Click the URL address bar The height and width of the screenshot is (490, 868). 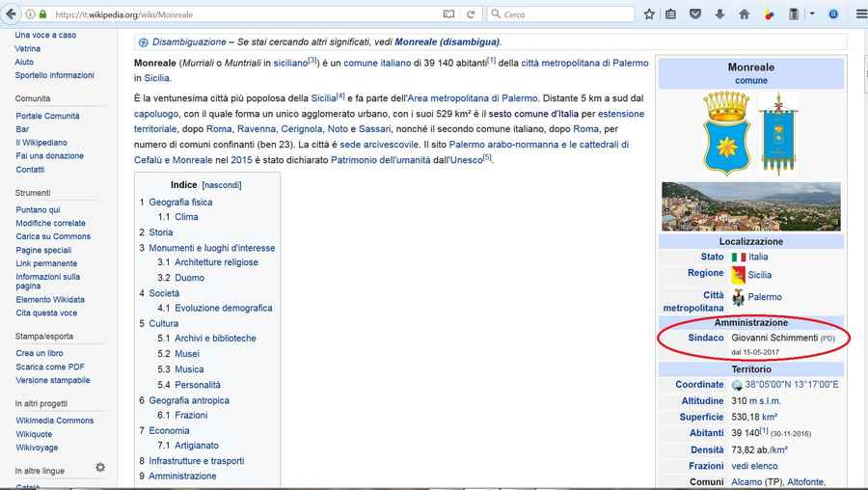244,14
